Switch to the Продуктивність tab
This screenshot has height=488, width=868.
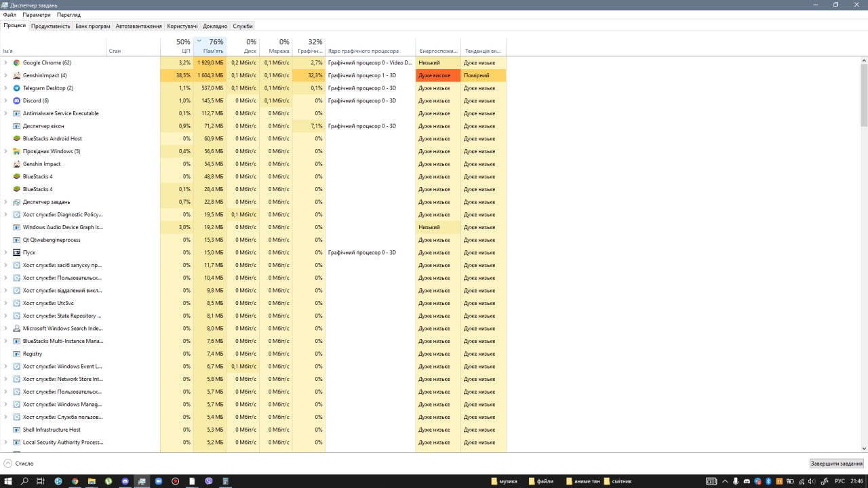click(51, 26)
